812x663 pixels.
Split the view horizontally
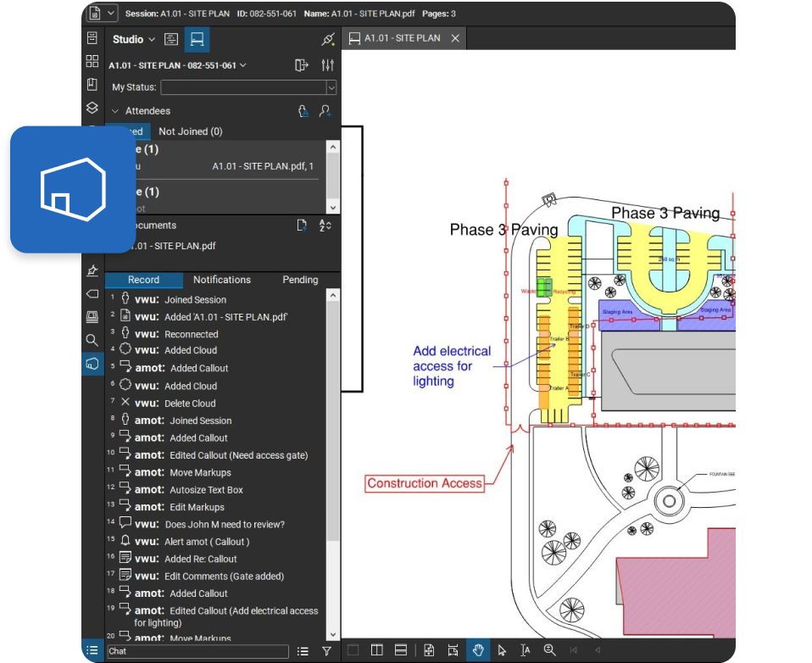401,650
